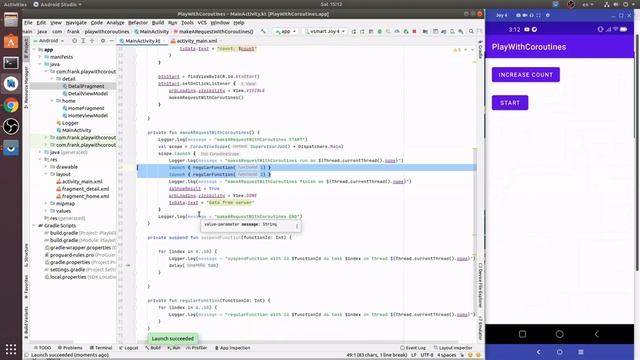Image resolution: width=640 pixels, height=360 pixels.
Task: Open the Navigate menu
Action: click(76, 23)
